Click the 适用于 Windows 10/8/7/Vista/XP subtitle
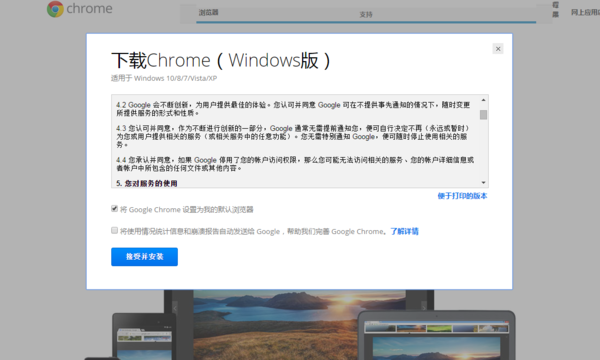This screenshot has width=600, height=360. pos(164,78)
